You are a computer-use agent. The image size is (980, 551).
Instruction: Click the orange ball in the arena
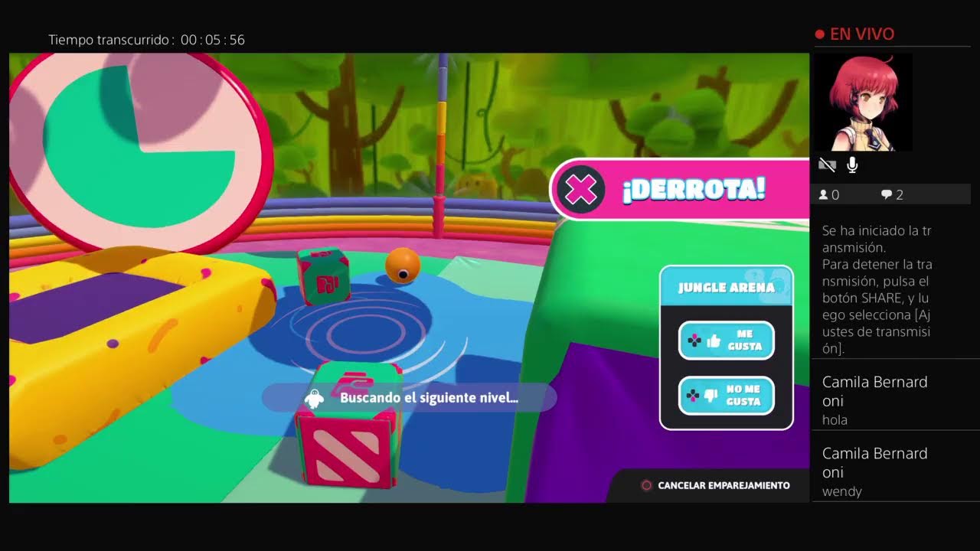coord(403,265)
